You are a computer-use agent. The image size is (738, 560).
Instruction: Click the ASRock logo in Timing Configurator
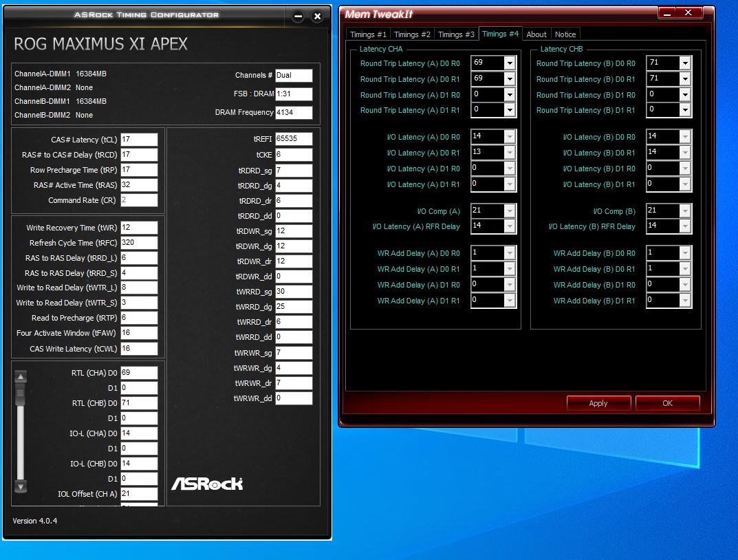coord(207,484)
